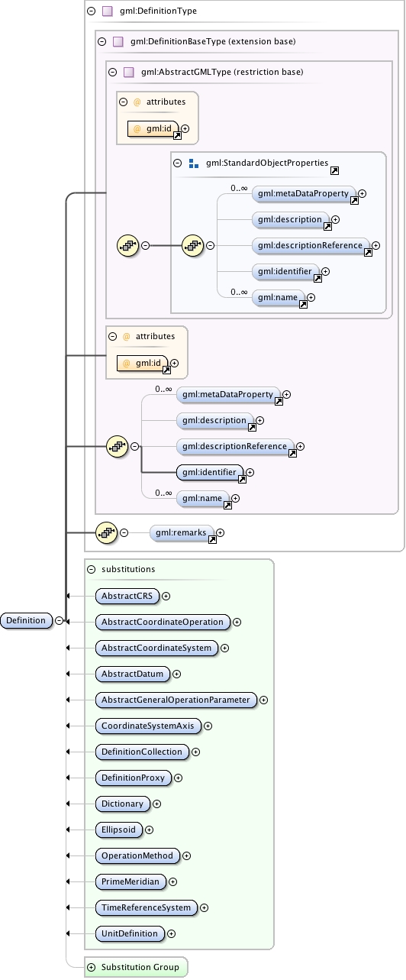The width and height of the screenshot is (406, 980).
Task: Select gml:metaDataProperty in StandardObjectProperties group
Action: 304,194
